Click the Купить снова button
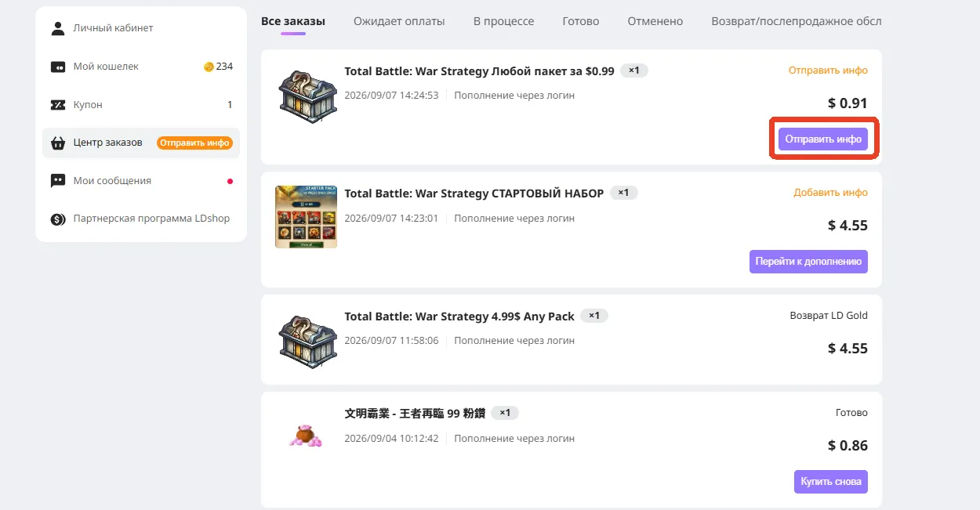Viewport: 980px width, 510px height. coord(831,481)
